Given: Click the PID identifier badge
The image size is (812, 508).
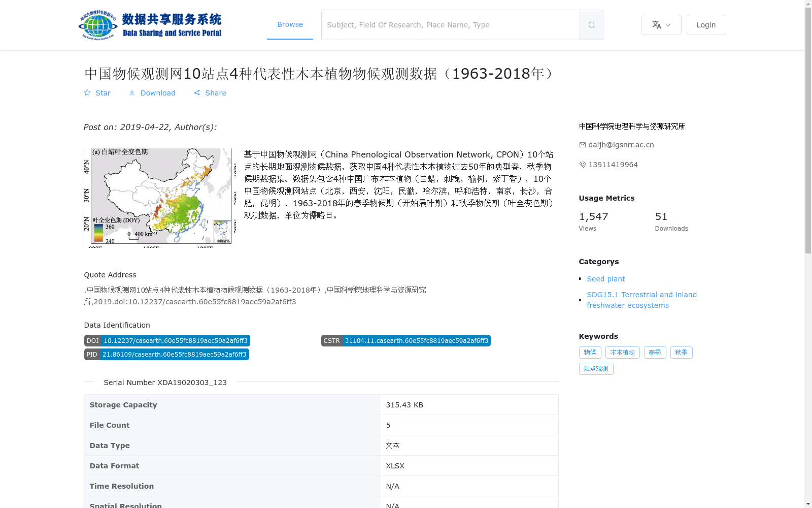Looking at the screenshot, I should pyautogui.click(x=166, y=355).
